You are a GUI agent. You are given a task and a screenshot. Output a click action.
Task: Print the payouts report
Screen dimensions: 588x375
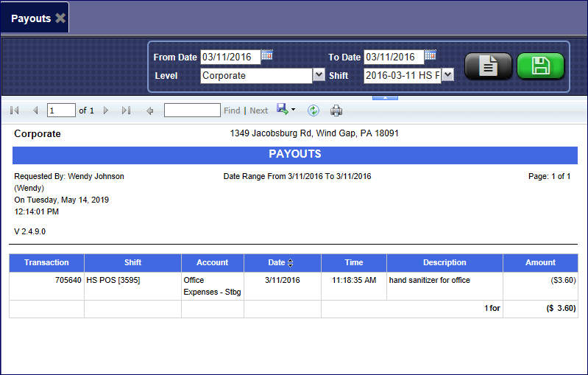tap(336, 111)
